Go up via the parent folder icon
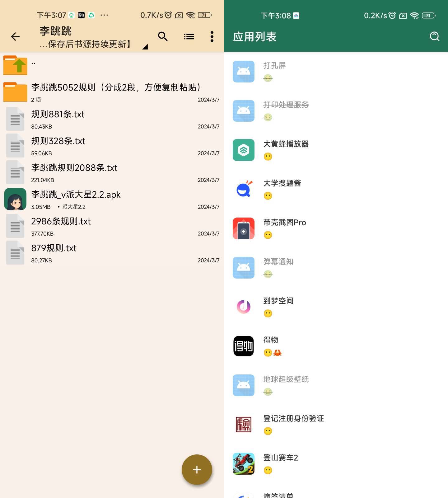 click(15, 65)
